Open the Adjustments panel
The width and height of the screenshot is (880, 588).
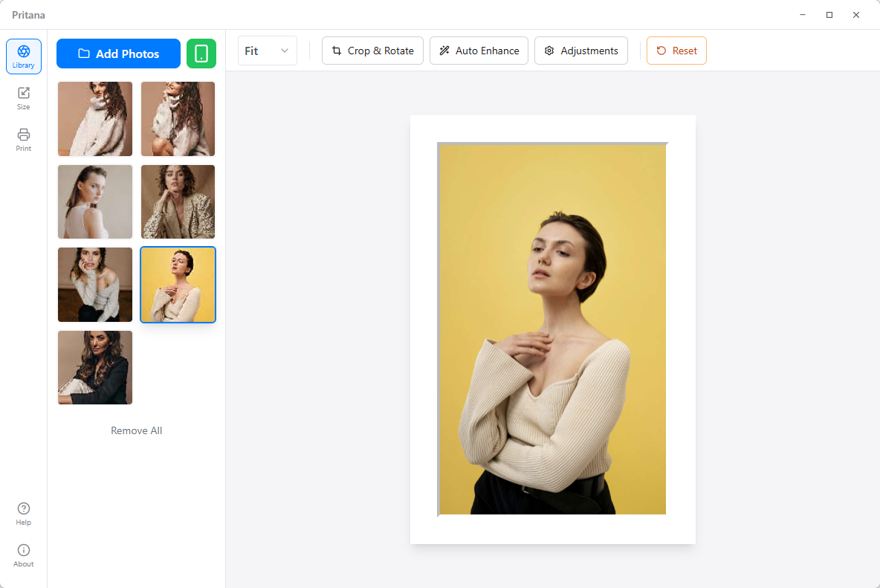click(581, 51)
